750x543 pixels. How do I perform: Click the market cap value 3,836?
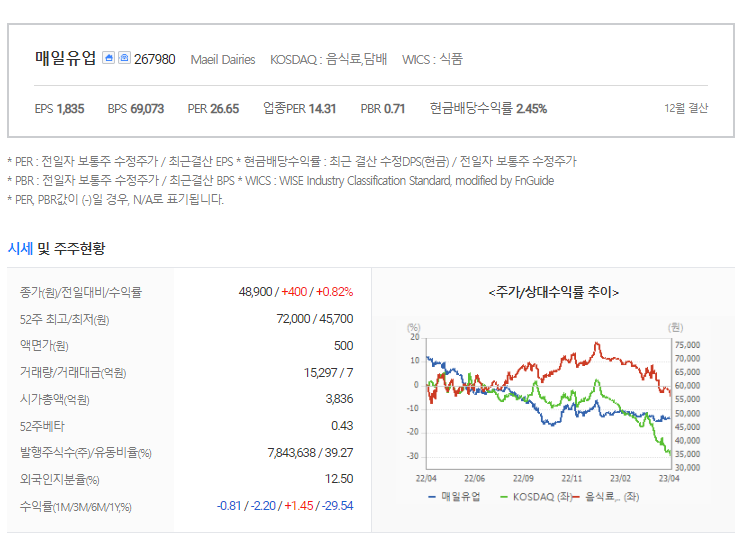[x=339, y=399]
